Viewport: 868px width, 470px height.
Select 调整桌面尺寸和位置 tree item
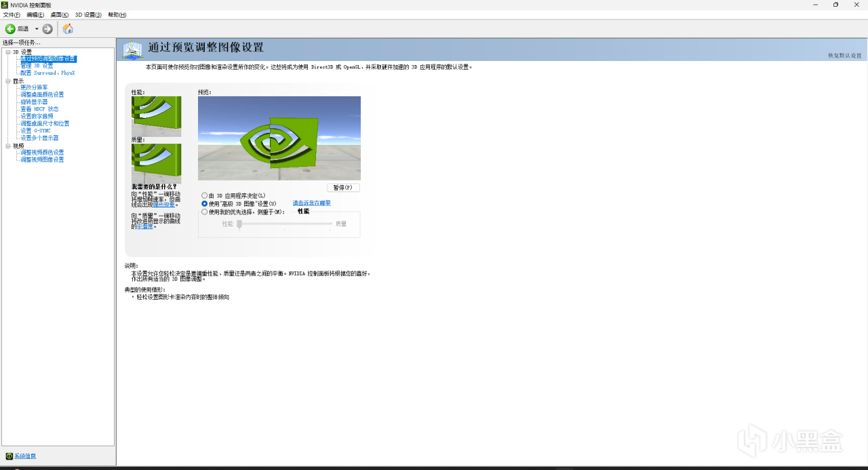click(x=45, y=123)
